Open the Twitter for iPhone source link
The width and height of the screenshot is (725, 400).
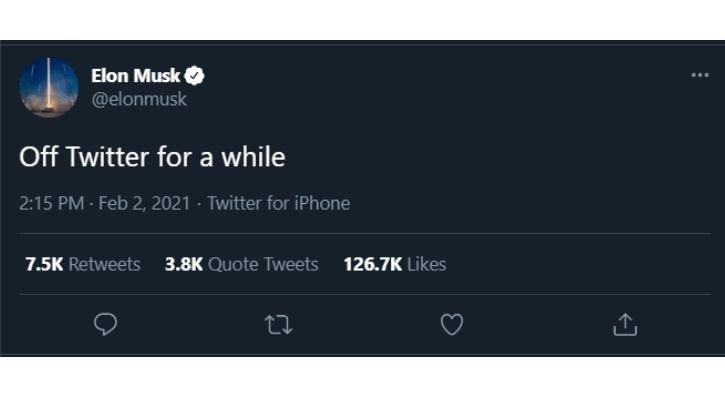278,204
